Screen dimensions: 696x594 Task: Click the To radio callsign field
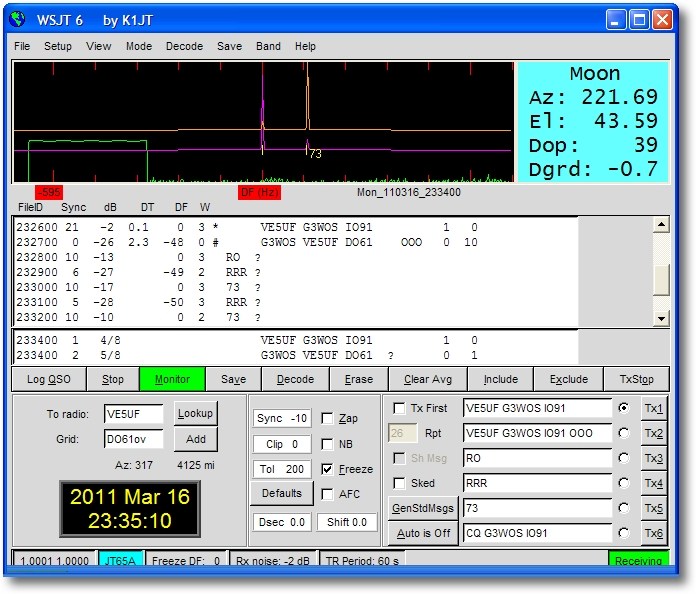coord(134,415)
